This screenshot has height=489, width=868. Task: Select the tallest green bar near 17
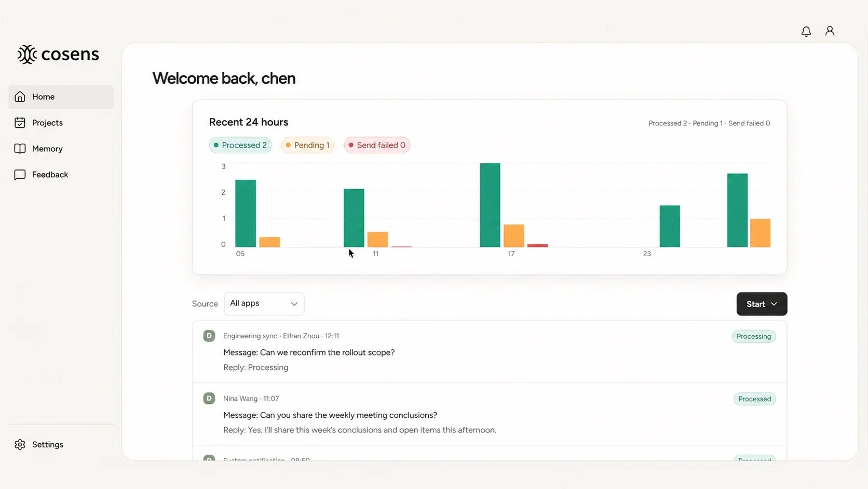(490, 205)
